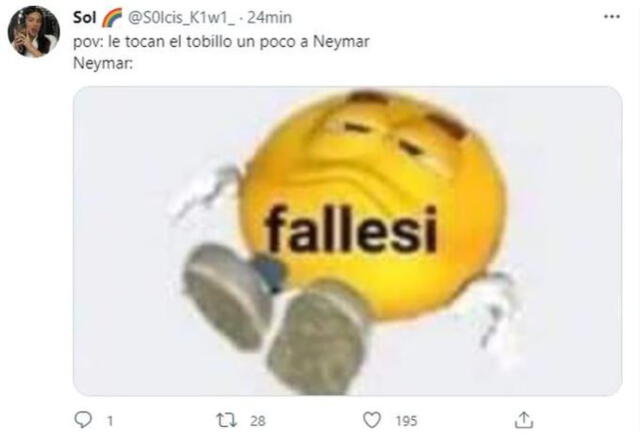Click the tweet text about Neymar's tobillo
This screenshot has height=439, width=640.
click(221, 42)
